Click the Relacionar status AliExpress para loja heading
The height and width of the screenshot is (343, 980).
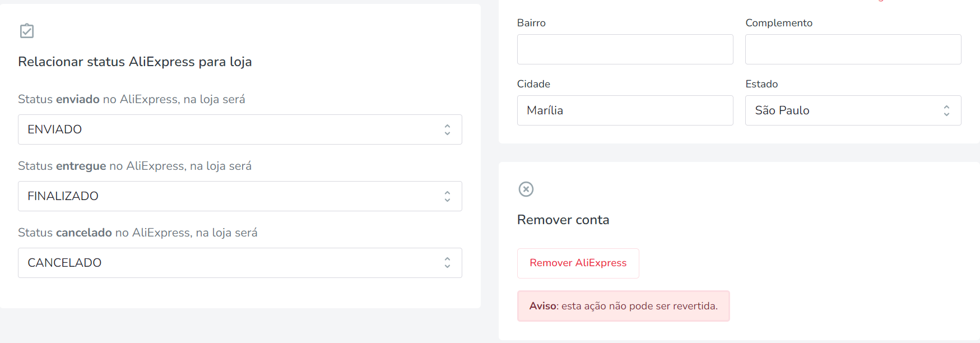click(134, 62)
